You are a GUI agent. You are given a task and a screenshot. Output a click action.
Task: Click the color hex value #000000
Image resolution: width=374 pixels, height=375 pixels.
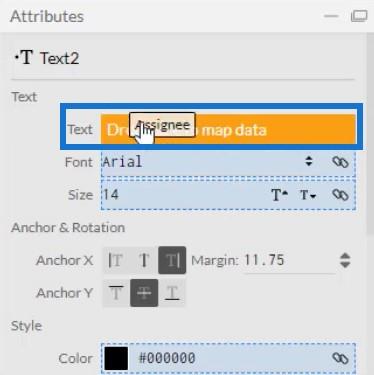[x=167, y=358]
